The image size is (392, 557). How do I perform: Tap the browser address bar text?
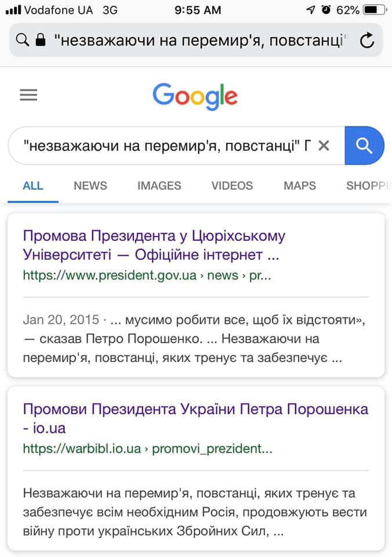(200, 40)
